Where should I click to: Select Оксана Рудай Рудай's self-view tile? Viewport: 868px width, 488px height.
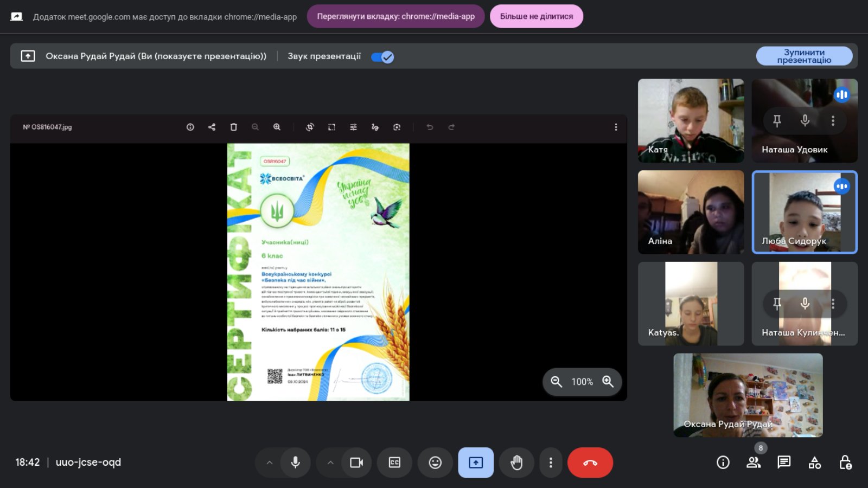(x=748, y=395)
